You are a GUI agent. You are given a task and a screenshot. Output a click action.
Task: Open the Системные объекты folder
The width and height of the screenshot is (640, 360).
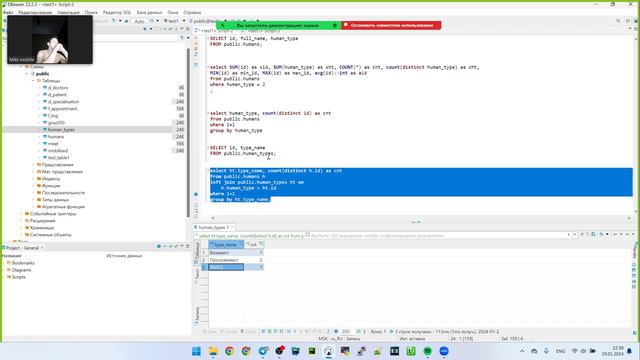[51, 235]
